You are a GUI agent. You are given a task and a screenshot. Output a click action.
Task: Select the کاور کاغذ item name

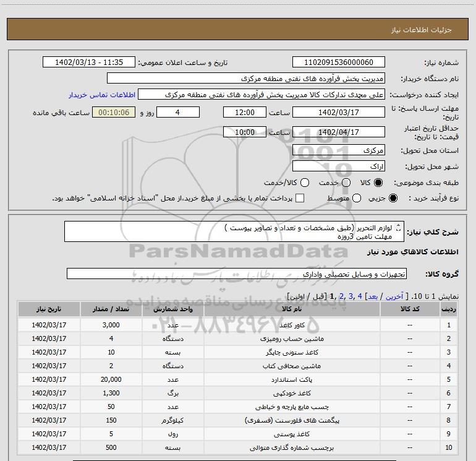[292, 325]
